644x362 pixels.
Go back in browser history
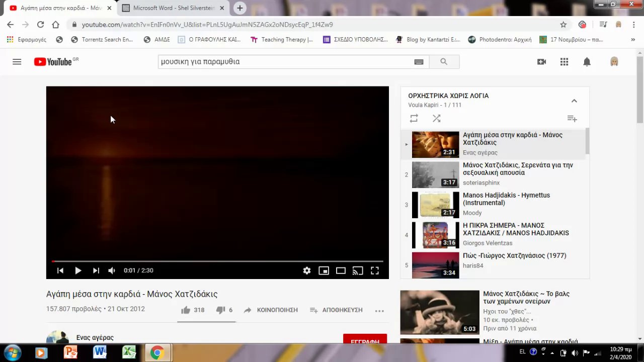[x=10, y=25]
